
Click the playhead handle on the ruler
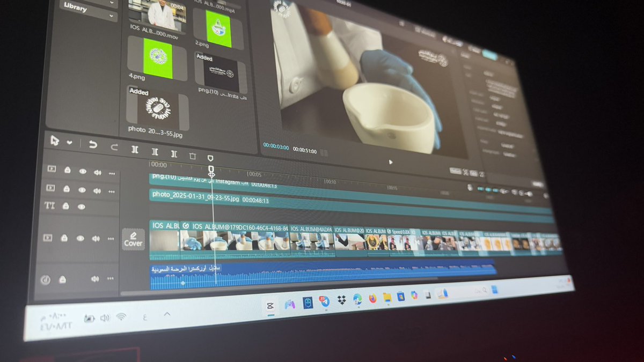(211, 170)
